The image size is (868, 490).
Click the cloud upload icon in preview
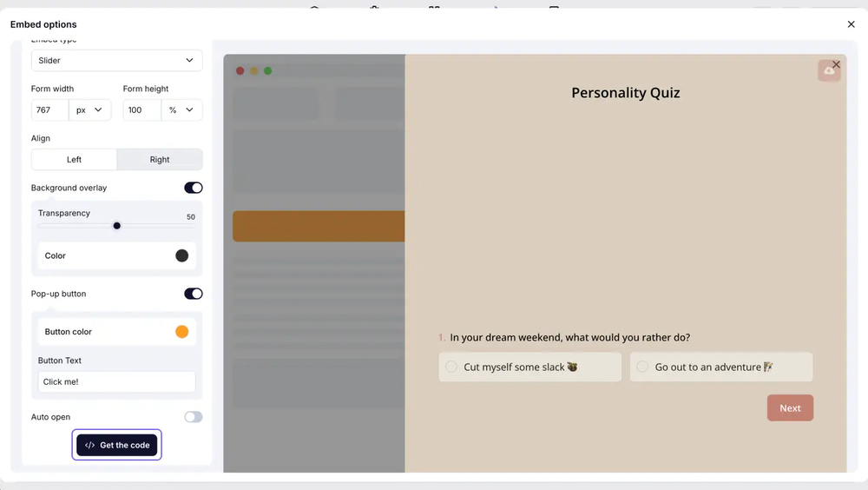[x=829, y=72]
